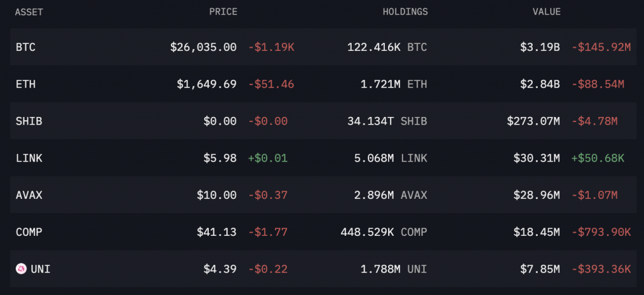Viewport: 644px width, 295px height.
Task: Sort by HOLDINGS column header
Action: point(405,12)
